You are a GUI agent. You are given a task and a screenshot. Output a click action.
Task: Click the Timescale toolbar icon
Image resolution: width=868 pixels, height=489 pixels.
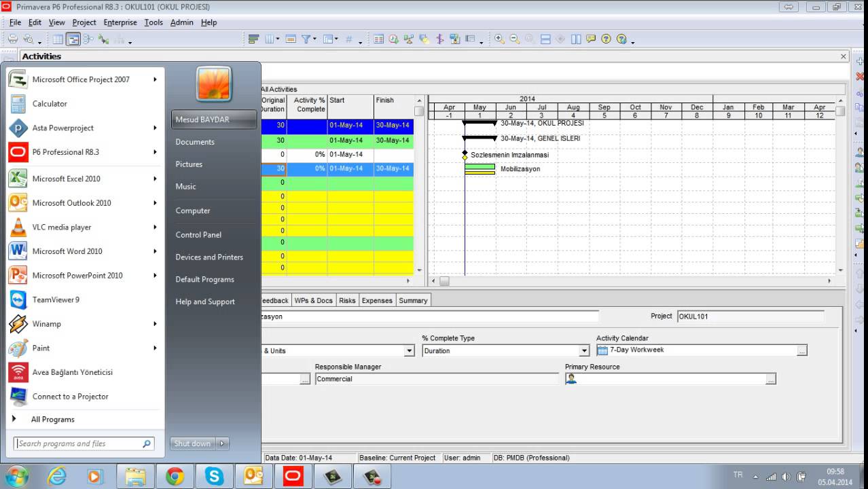[x=290, y=39]
